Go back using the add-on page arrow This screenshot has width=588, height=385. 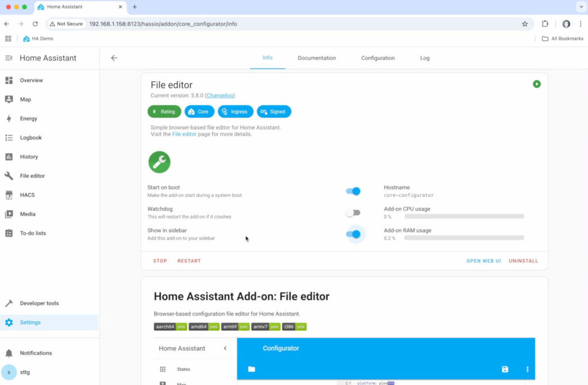(114, 58)
